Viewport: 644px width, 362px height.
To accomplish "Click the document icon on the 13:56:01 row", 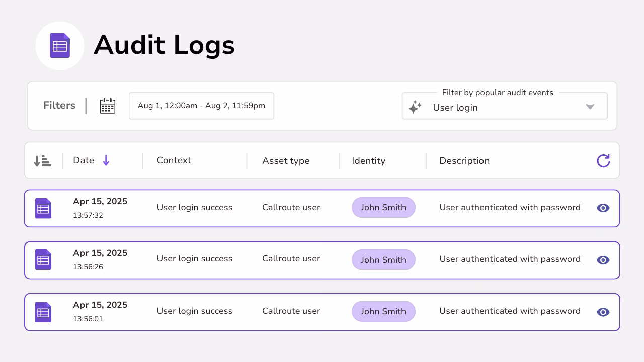I will pos(43,312).
